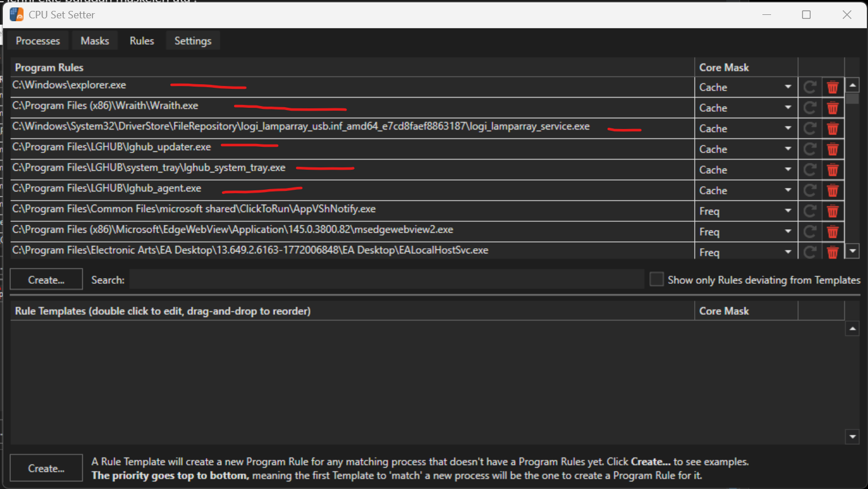
Task: Reset the lghub_agent.exe rule mask
Action: coord(810,190)
